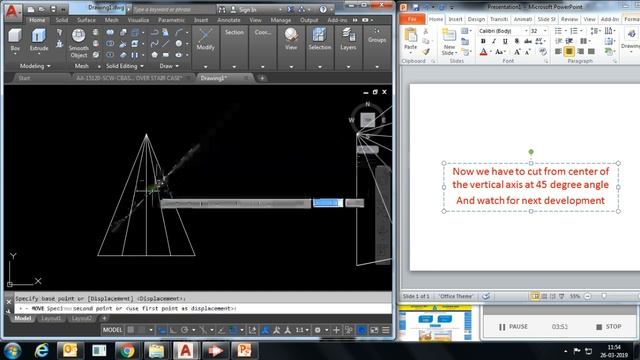The width and height of the screenshot is (640, 360).
Task: Toggle Underline formatting in PowerPoint
Action: click(x=505, y=41)
